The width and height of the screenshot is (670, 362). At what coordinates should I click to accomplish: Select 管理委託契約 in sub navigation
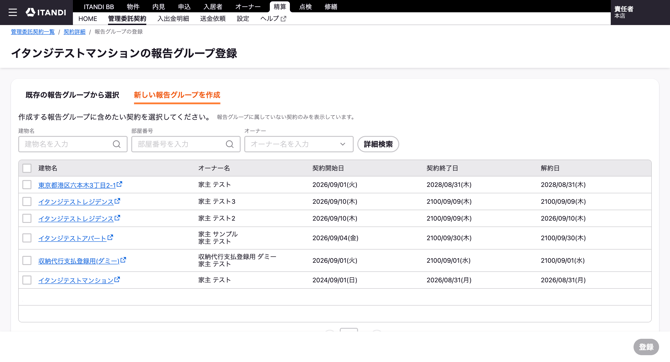pos(127,19)
